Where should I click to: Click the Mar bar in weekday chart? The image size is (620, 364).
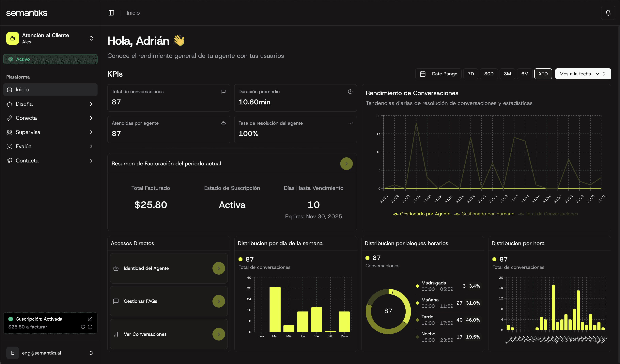(x=275, y=309)
